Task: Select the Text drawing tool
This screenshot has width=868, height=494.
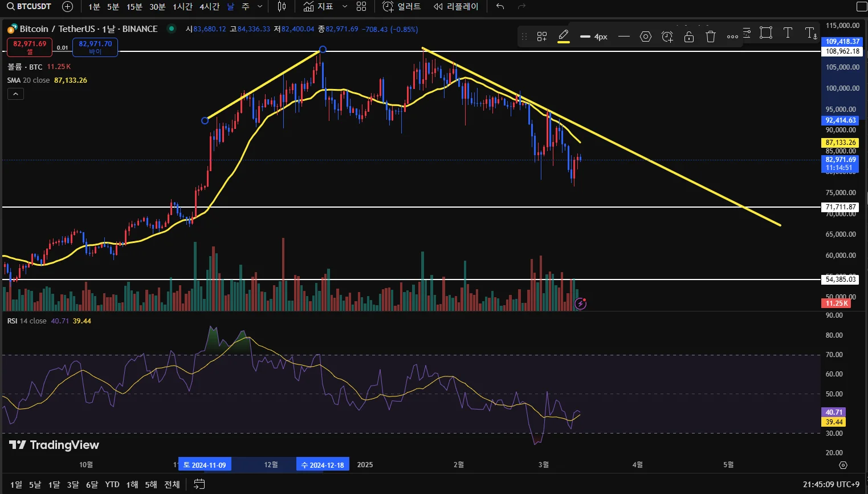Action: click(x=788, y=33)
